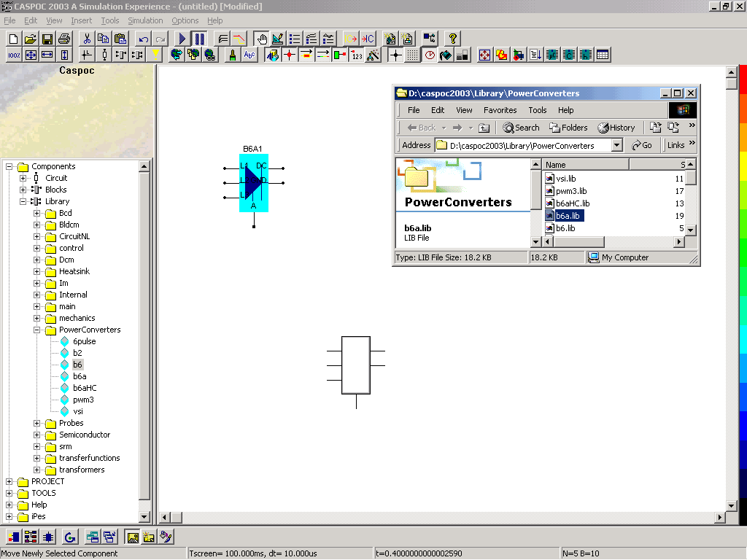Image resolution: width=747 pixels, height=560 pixels.
Task: Select the b6a component in tree
Action: coord(80,377)
